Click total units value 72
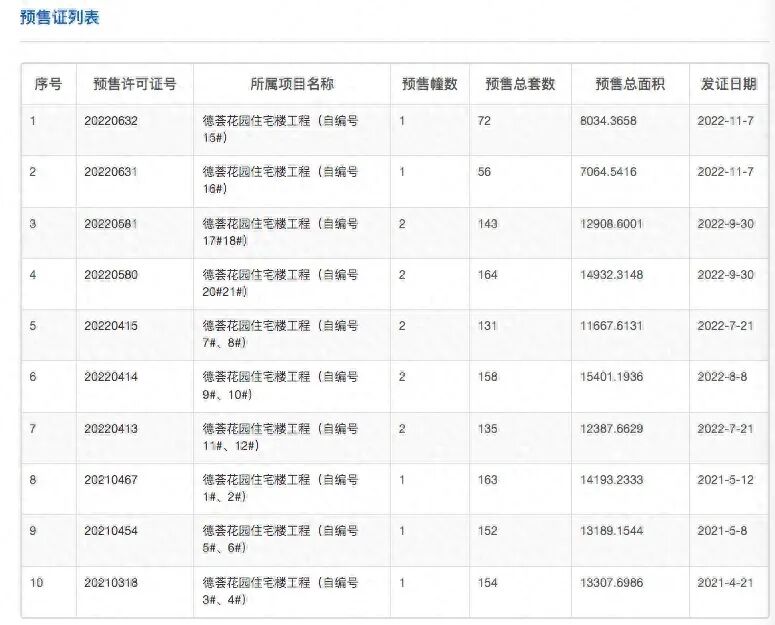Screen dimensions: 775x625 [x=484, y=121]
